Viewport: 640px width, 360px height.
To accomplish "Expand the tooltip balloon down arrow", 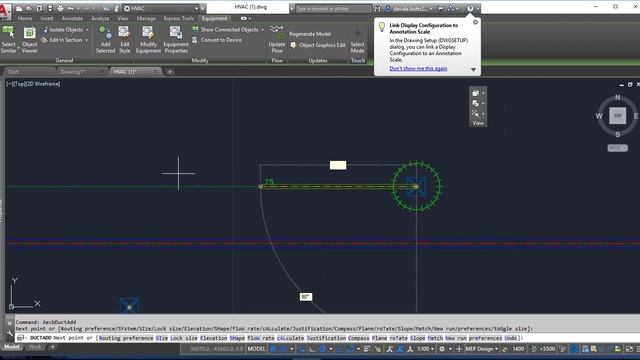I will pyautogui.click(x=473, y=69).
